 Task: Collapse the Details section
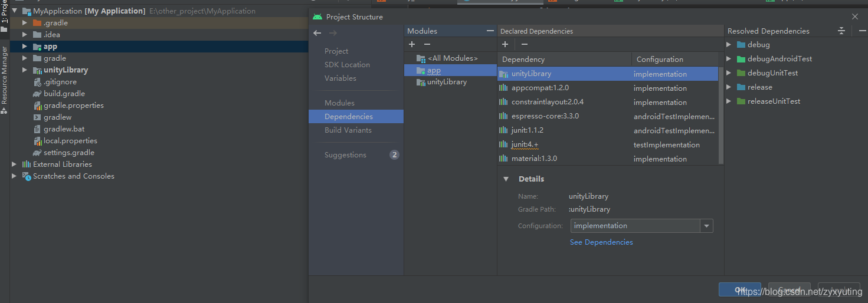click(506, 179)
